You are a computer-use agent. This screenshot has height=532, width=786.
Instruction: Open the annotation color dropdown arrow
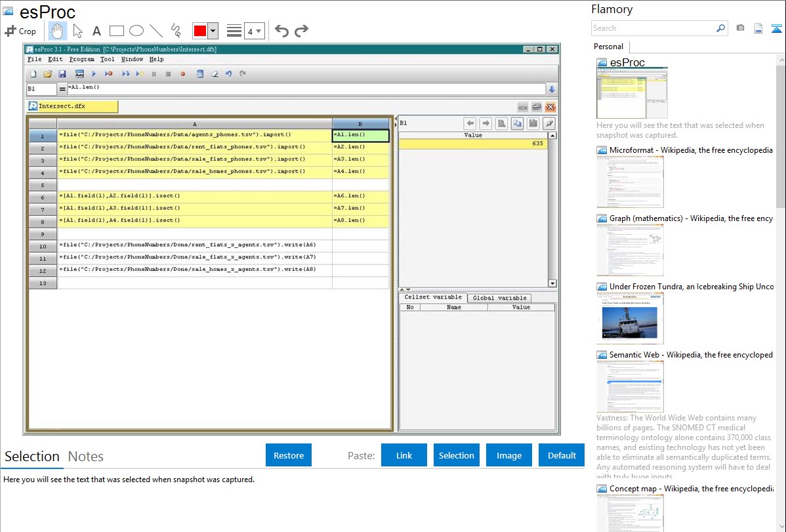(213, 31)
